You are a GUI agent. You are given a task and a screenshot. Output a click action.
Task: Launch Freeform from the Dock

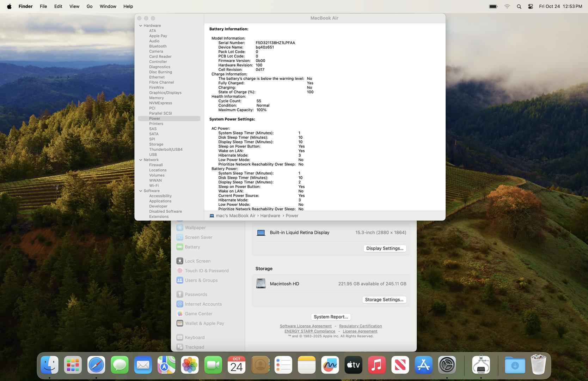[330, 365]
